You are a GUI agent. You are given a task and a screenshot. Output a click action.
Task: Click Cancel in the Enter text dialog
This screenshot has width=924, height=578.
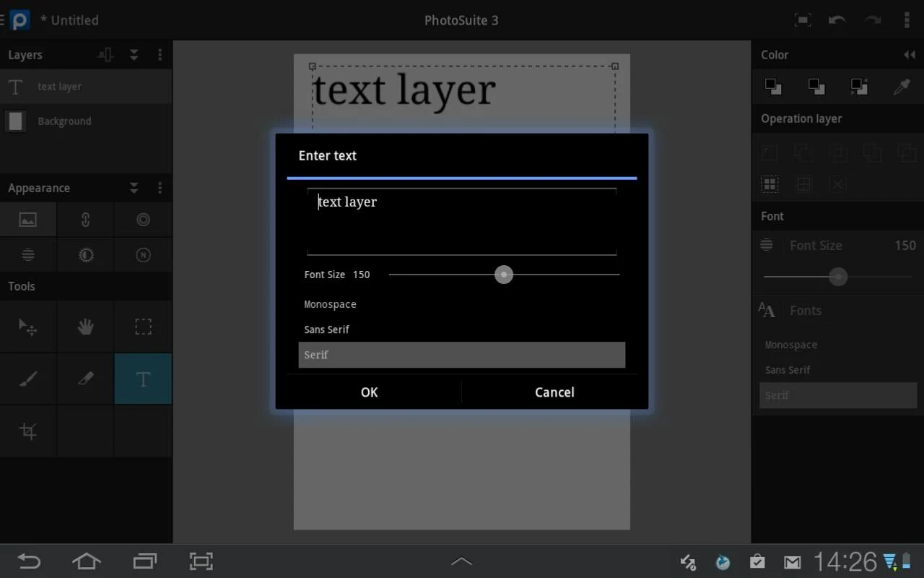554,392
